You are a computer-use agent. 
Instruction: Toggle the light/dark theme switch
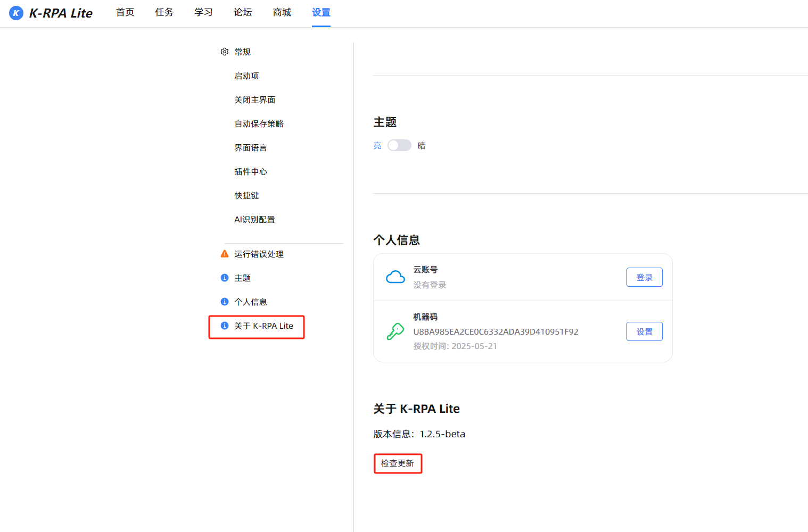(399, 145)
